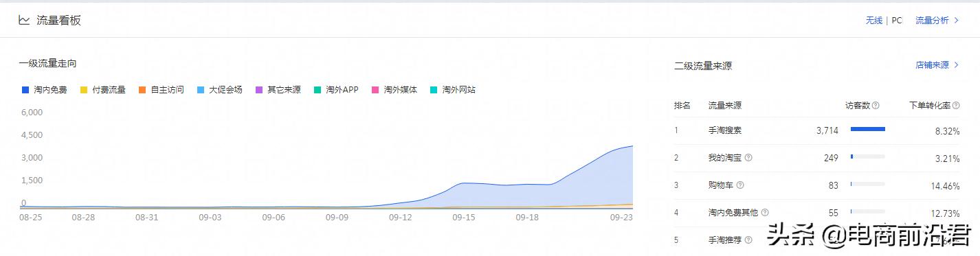Screen dimensions: 980x256
Task: Open 店铺来源 chevron link
Action: (937, 65)
